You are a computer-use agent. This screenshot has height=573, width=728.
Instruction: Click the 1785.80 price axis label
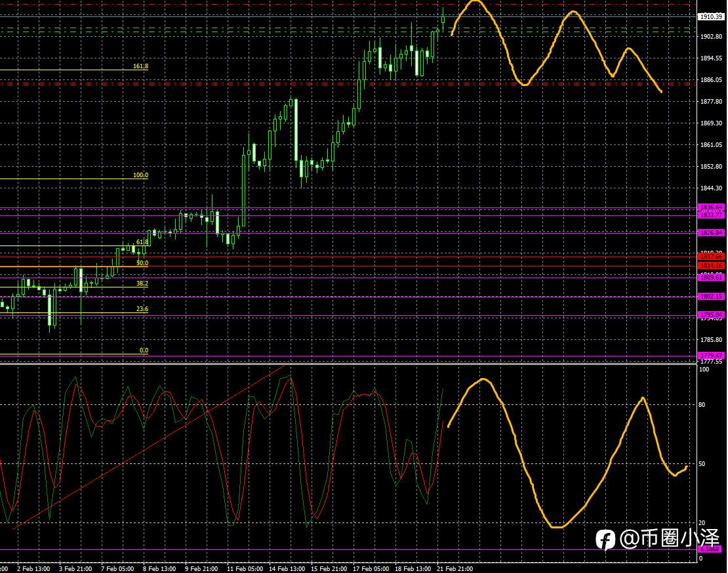tap(711, 340)
